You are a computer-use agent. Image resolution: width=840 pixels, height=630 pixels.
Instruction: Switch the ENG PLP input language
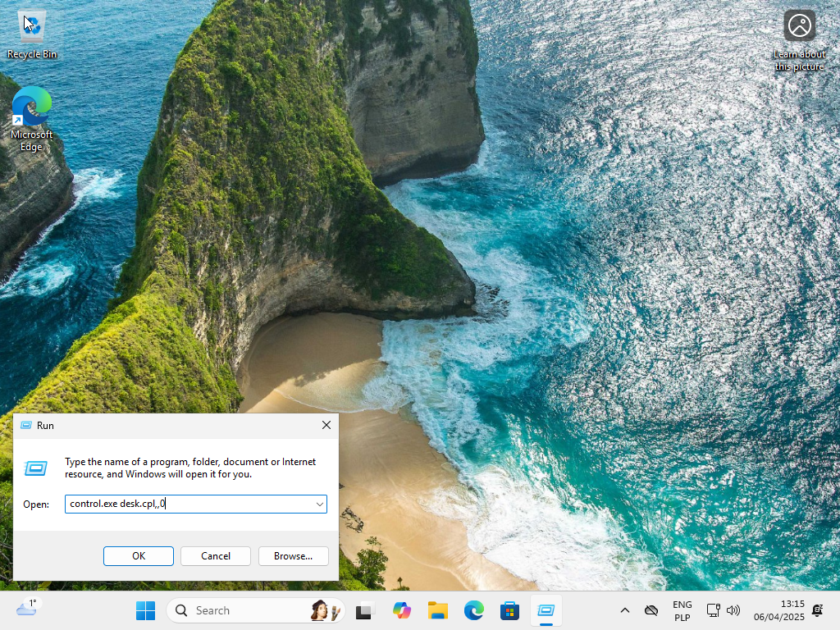pos(682,610)
